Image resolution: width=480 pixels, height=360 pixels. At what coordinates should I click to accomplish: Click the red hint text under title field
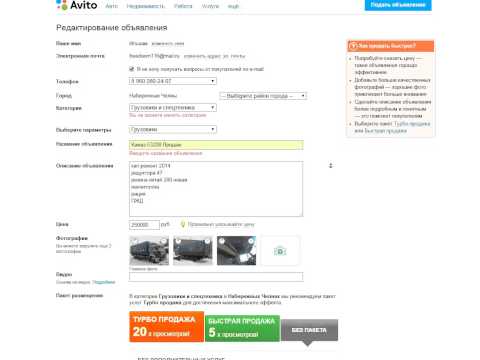pyautogui.click(x=166, y=153)
